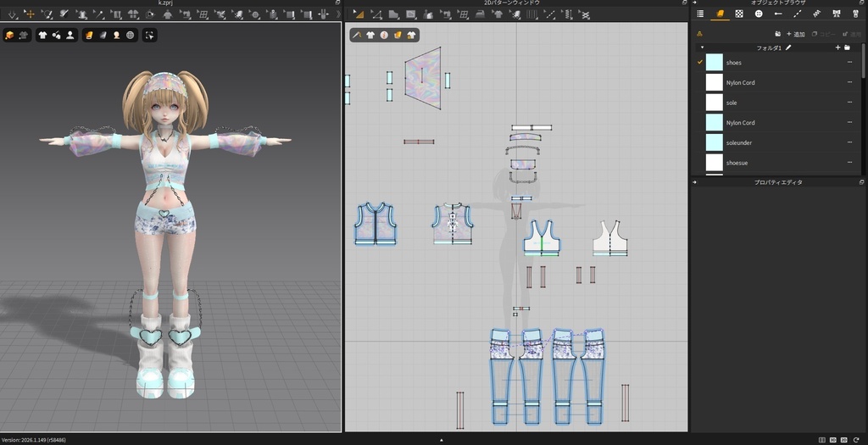Click the folder icon in フォルダ1 header

click(x=847, y=48)
